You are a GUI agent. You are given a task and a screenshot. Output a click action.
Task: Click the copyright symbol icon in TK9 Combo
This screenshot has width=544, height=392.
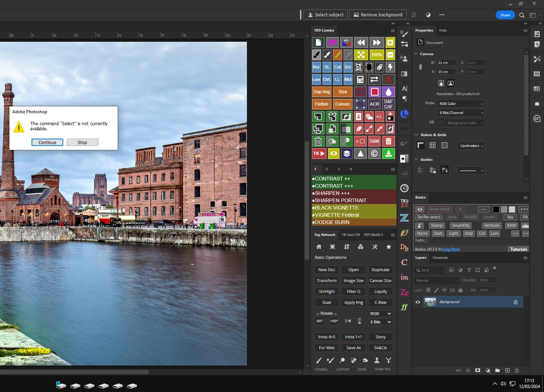click(x=374, y=154)
